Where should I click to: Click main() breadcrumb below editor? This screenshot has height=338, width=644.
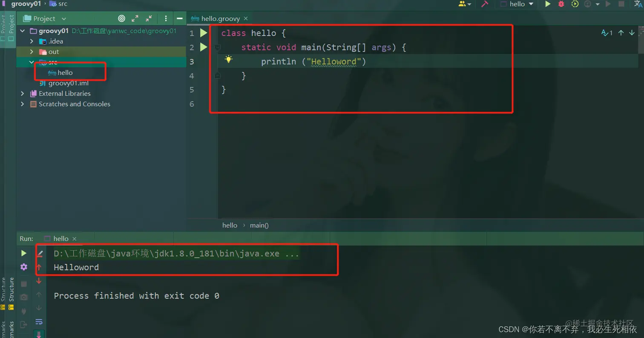(259, 225)
